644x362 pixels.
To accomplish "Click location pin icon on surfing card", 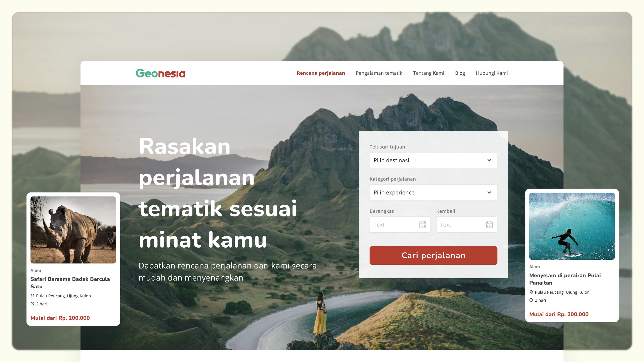I will click(531, 292).
